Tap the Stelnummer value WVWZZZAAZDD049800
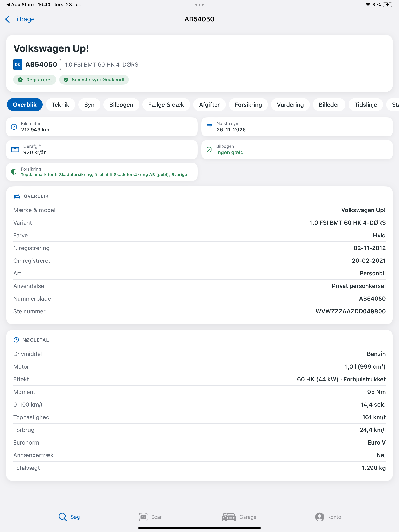The image size is (399, 532). [351, 311]
